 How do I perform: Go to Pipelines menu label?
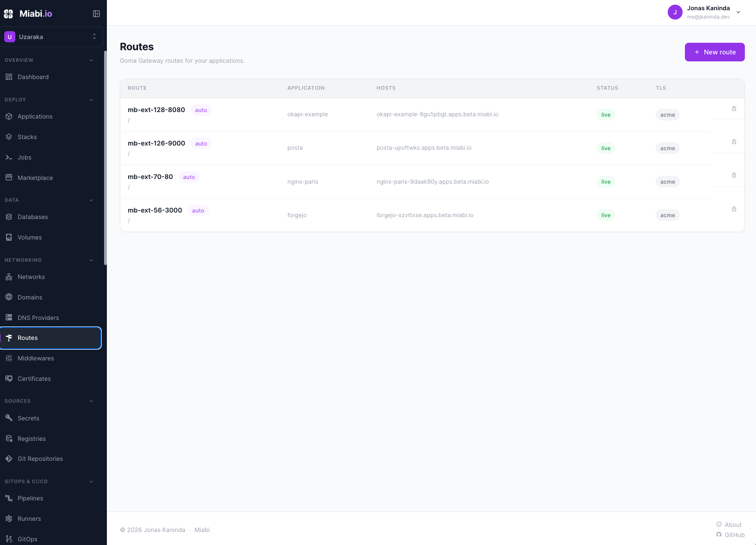click(x=30, y=498)
